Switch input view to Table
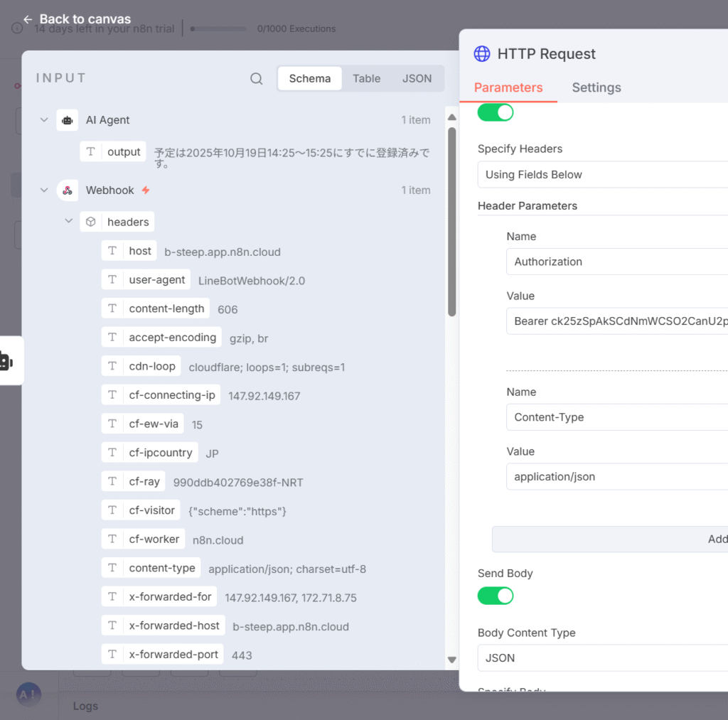This screenshot has width=728, height=720. click(366, 79)
